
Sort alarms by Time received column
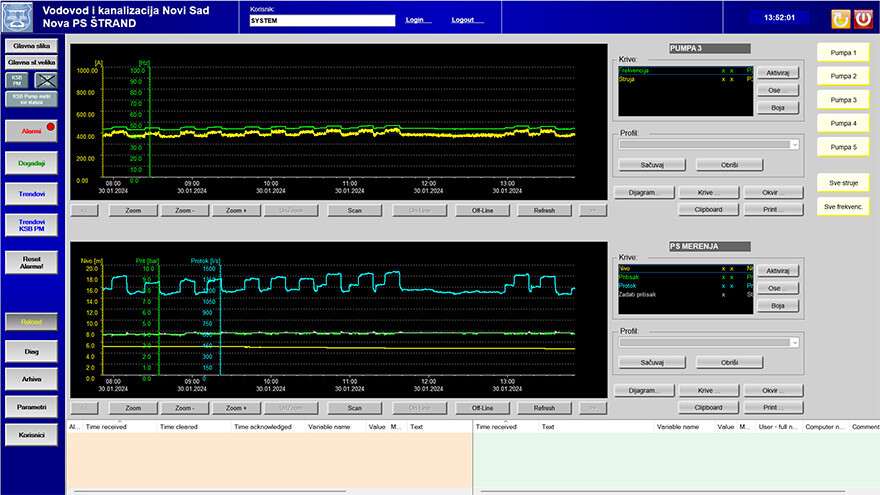click(x=120, y=427)
